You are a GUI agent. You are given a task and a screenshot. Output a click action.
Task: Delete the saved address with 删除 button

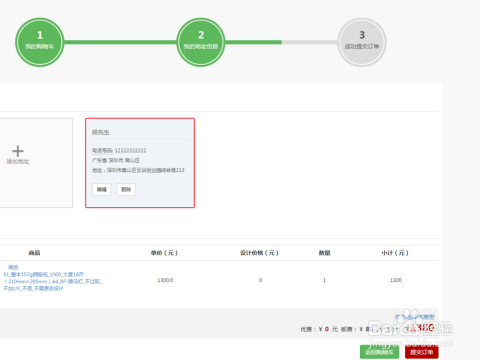(x=126, y=189)
